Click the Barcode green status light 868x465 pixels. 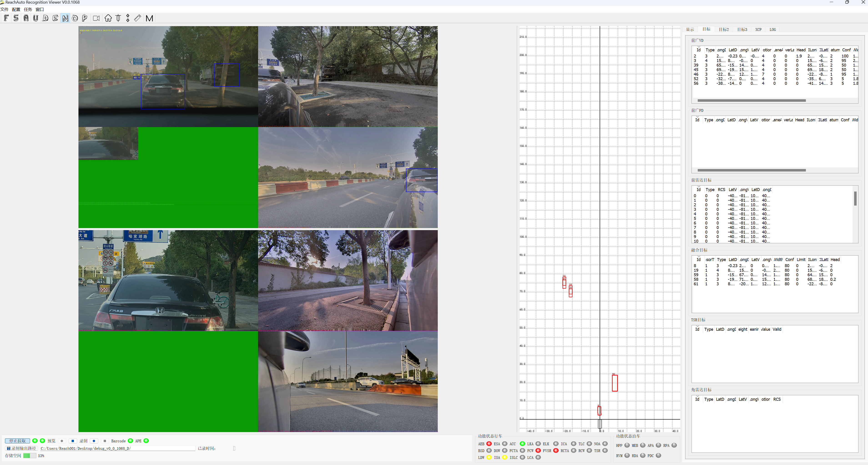[x=130, y=441]
